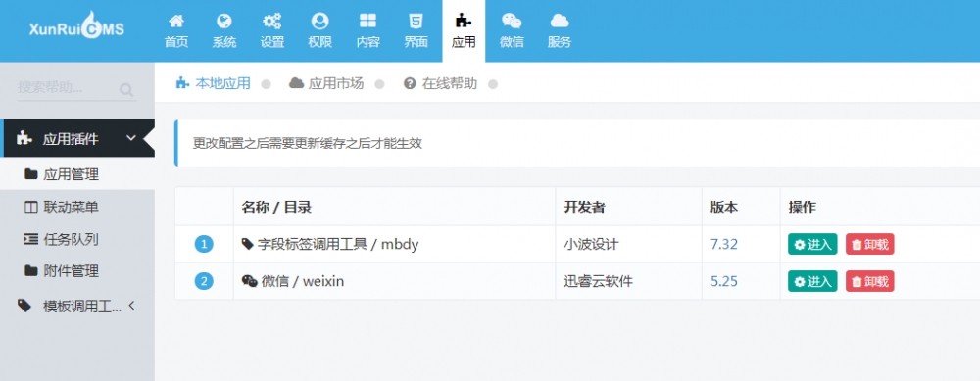Click the 在线帮助 question mark icon

pos(410,83)
